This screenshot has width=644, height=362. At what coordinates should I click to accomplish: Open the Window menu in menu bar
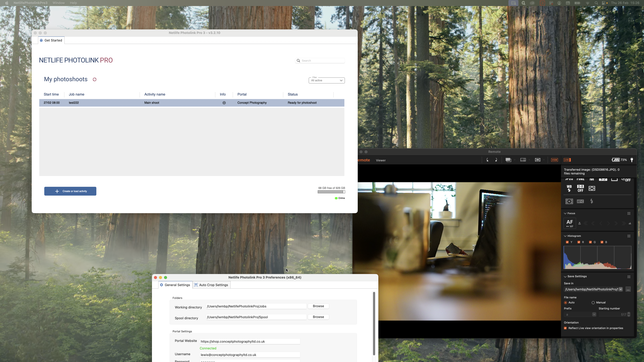coord(58,3)
